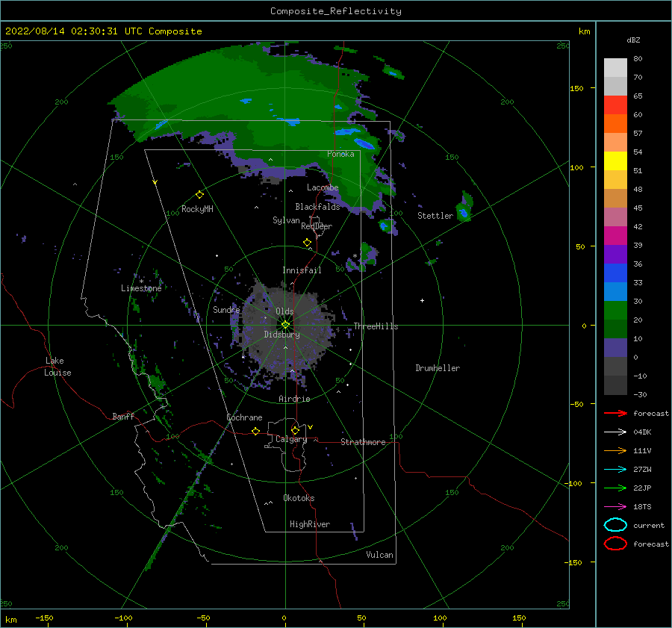The height and width of the screenshot is (628, 672).
Task: Click the Banff label
Action: (123, 417)
